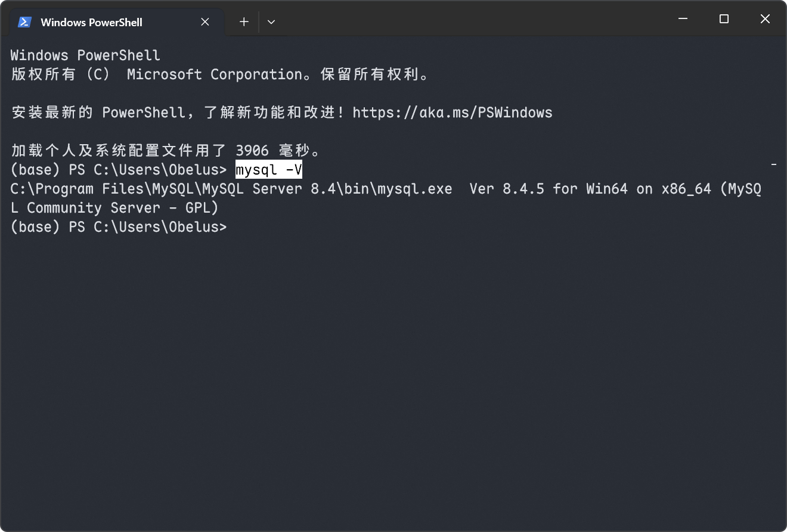Image resolution: width=787 pixels, height=532 pixels.
Task: Click the empty title bar drag area
Action: (471, 19)
